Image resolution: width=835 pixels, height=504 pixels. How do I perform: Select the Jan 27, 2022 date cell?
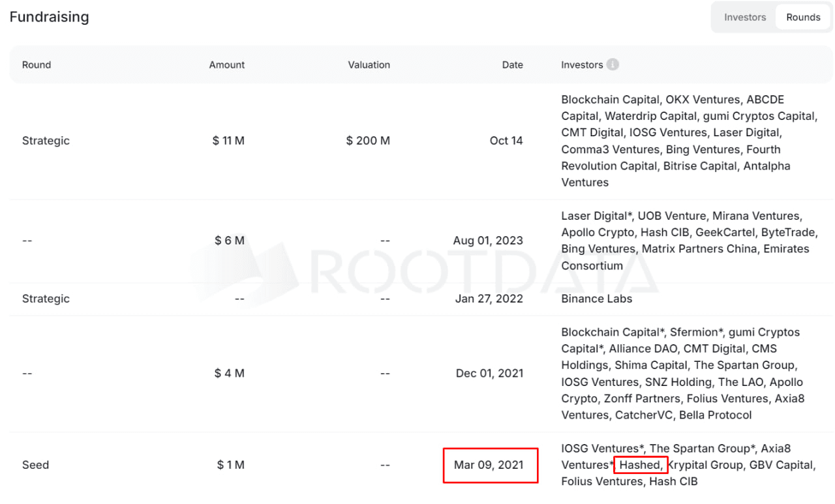tap(489, 299)
